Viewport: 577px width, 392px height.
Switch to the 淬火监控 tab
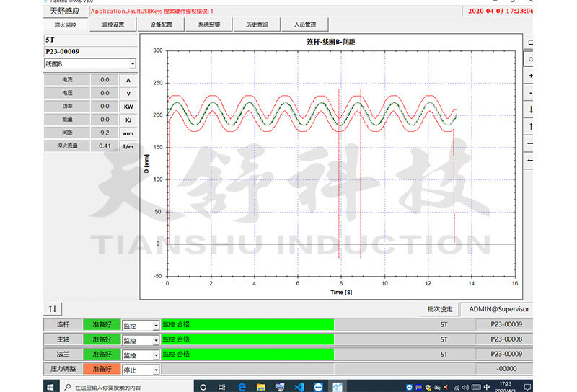(x=66, y=24)
